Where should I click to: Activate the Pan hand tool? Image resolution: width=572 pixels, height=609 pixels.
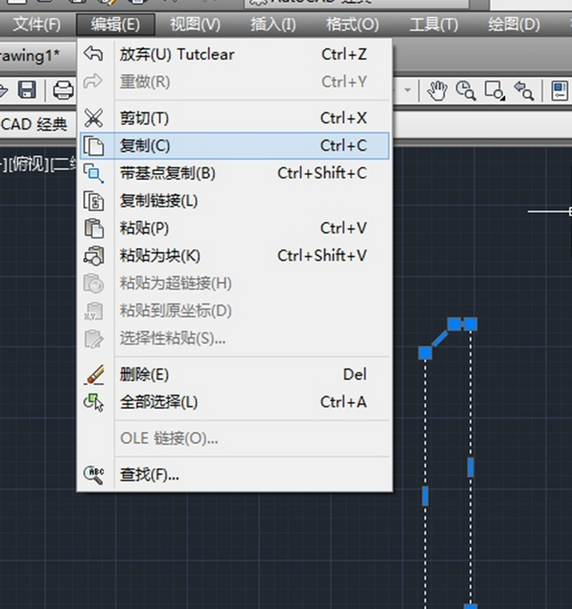(437, 91)
